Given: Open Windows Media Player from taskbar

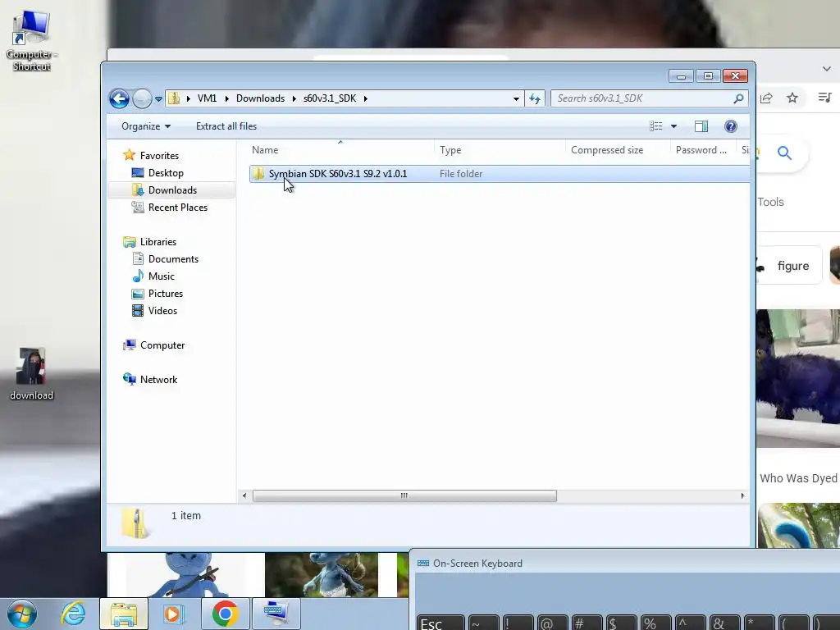Looking at the screenshot, I should [x=173, y=614].
